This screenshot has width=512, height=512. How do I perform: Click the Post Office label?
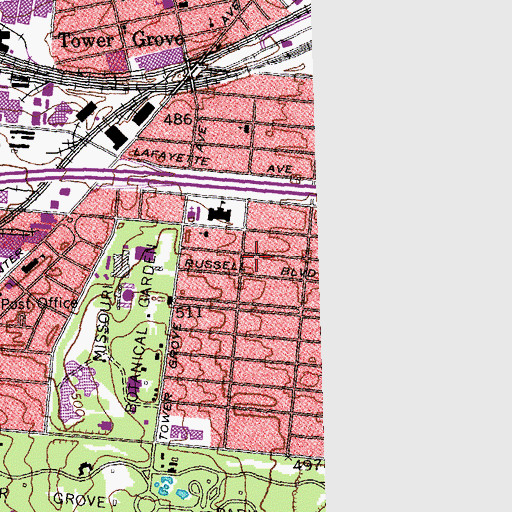(39, 303)
